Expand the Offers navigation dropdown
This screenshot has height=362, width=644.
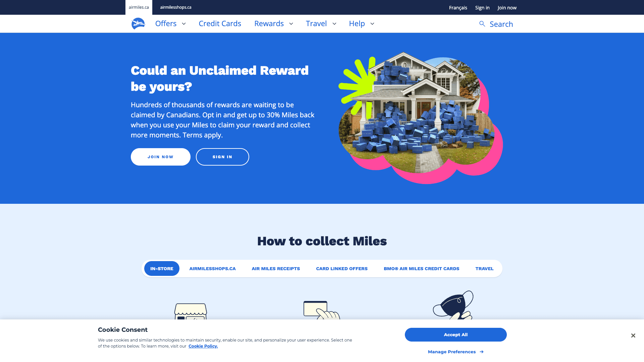(171, 23)
